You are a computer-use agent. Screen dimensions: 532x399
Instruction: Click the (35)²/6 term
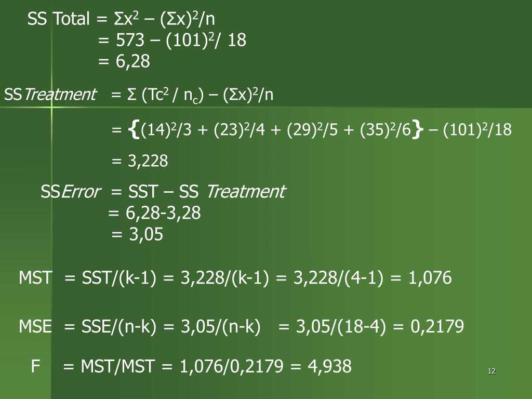pyautogui.click(x=385, y=130)
